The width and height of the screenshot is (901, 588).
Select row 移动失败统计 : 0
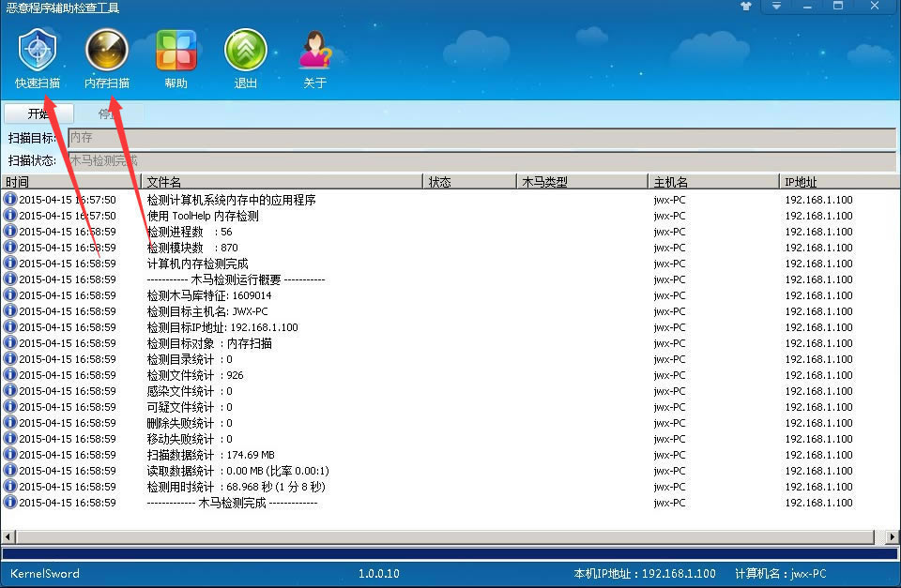click(x=450, y=439)
